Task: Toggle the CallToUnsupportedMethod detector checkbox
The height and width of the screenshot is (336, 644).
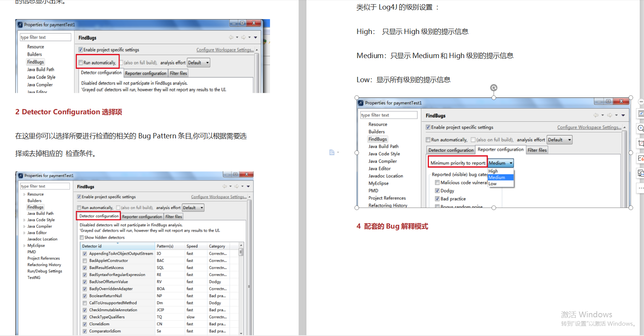Action: (x=85, y=303)
